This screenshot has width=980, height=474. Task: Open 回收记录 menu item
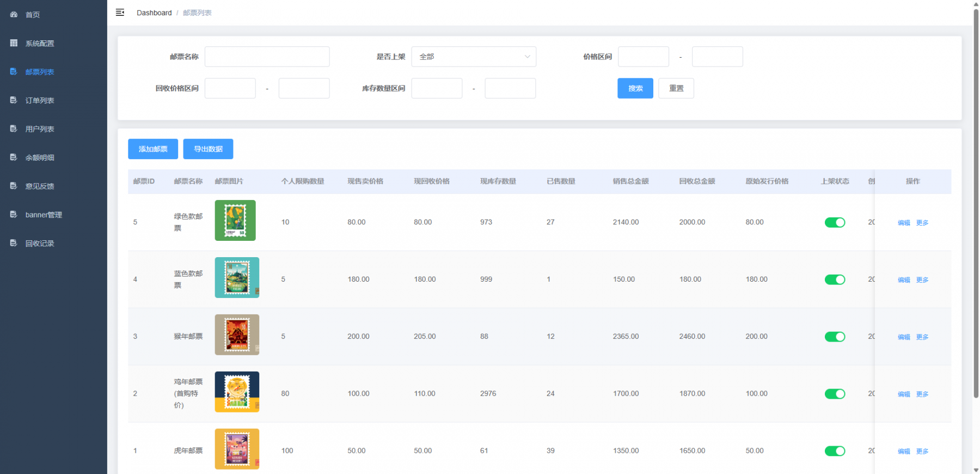pos(53,243)
